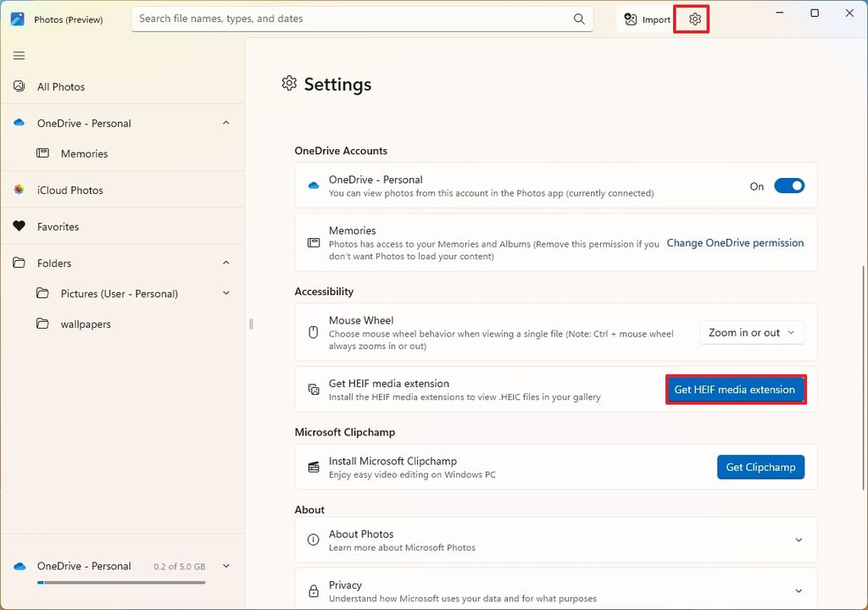Screen dimensions: 868x610
Task: Expand the About Photos section
Action: (798, 540)
